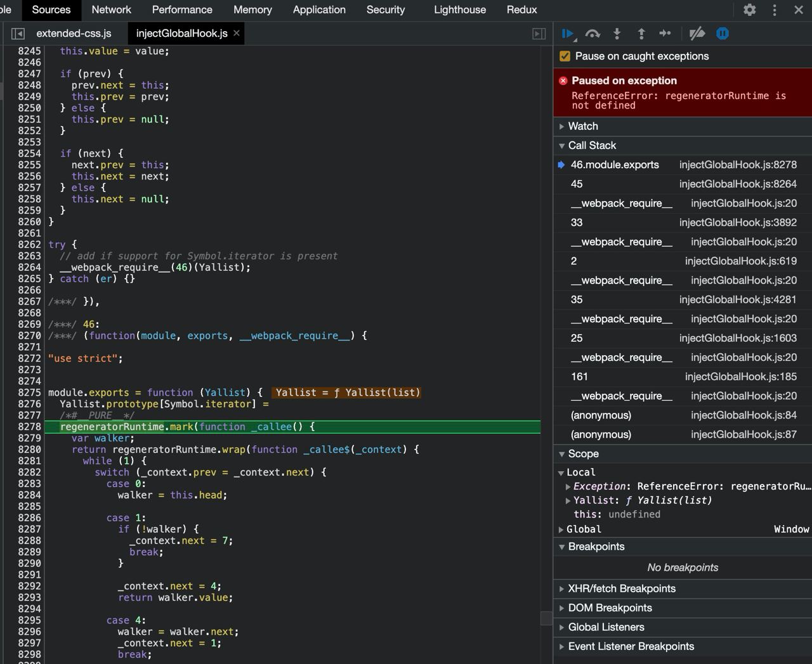Click the Step over function call icon

(593, 34)
